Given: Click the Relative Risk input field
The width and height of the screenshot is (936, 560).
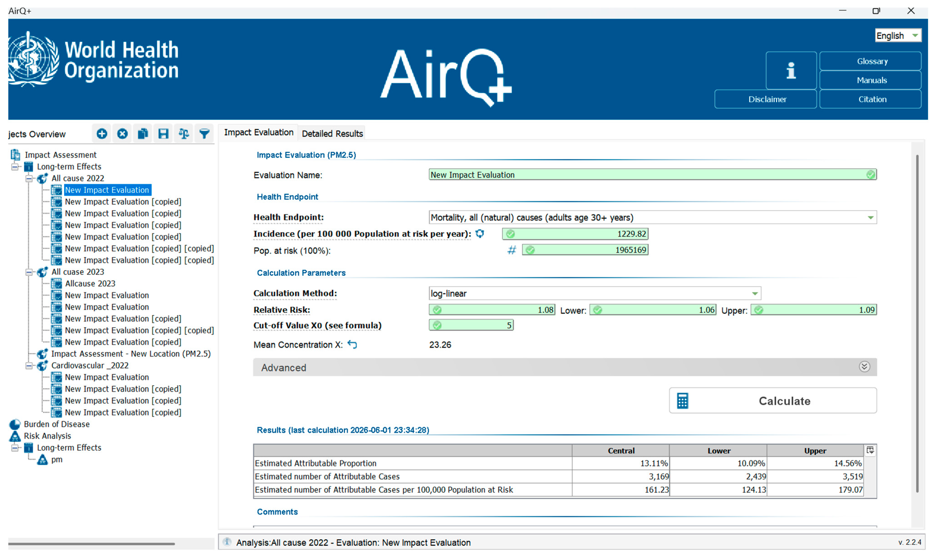Looking at the screenshot, I should pyautogui.click(x=492, y=310).
